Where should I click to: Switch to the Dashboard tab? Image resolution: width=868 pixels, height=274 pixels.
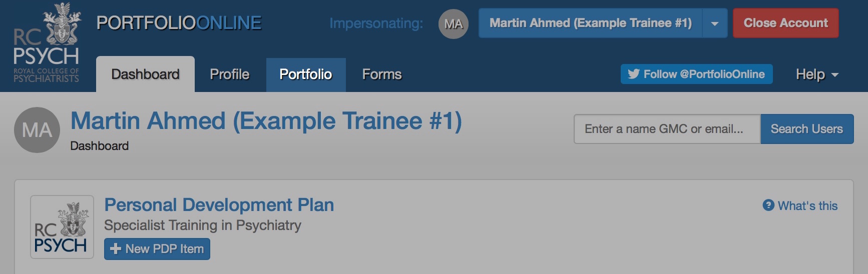pos(145,74)
